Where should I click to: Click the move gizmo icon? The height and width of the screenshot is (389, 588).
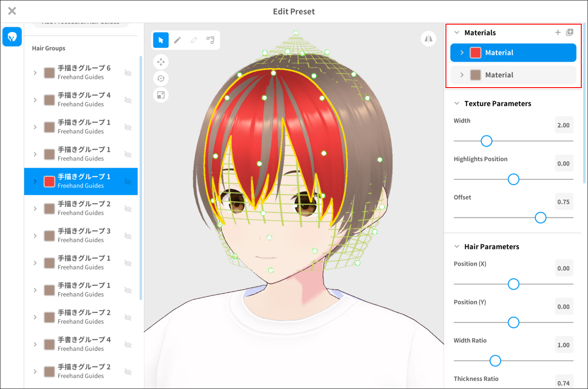pyautogui.click(x=161, y=62)
